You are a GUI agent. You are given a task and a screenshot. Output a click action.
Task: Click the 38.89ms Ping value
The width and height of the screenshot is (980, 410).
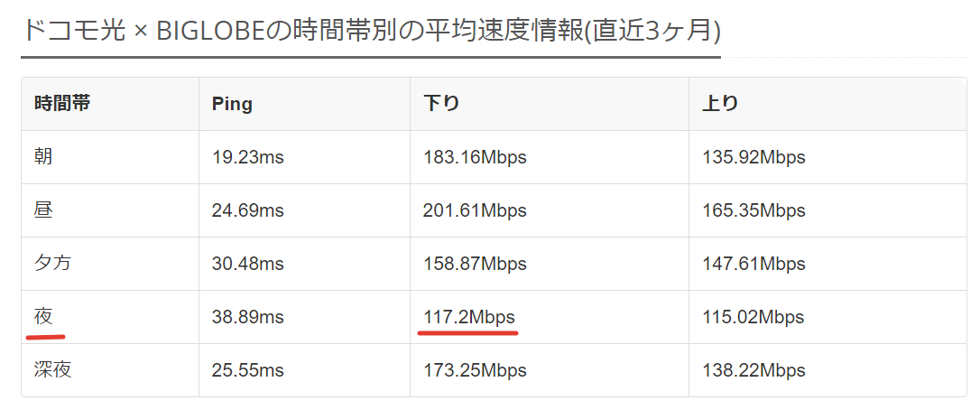click(248, 317)
